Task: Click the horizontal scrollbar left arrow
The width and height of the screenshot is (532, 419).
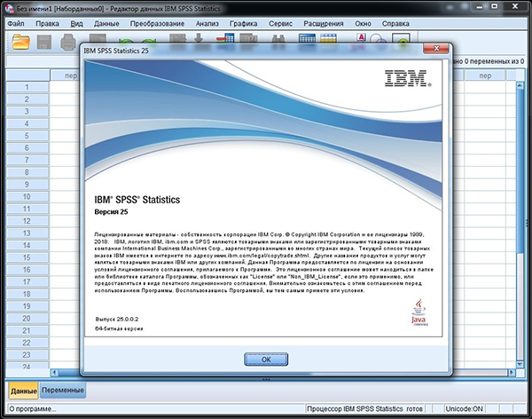Action: click(55, 373)
